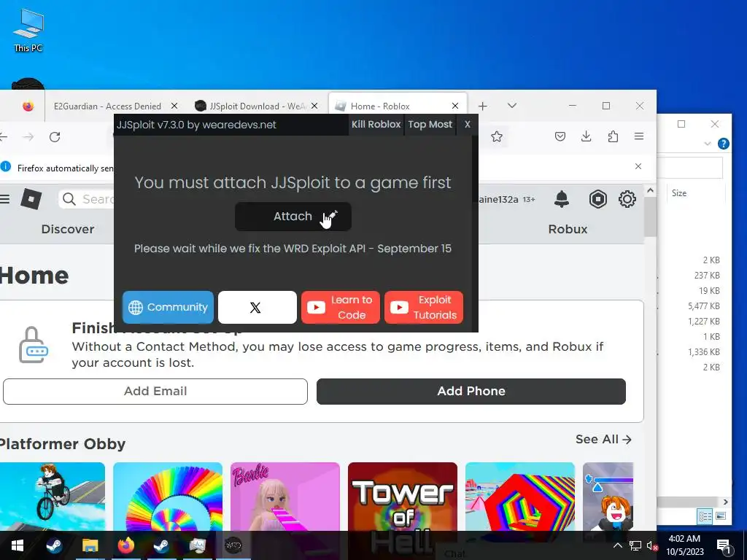Viewport: 747px width, 560px height.
Task: Click See All for Platformer Obby
Action: tap(603, 439)
